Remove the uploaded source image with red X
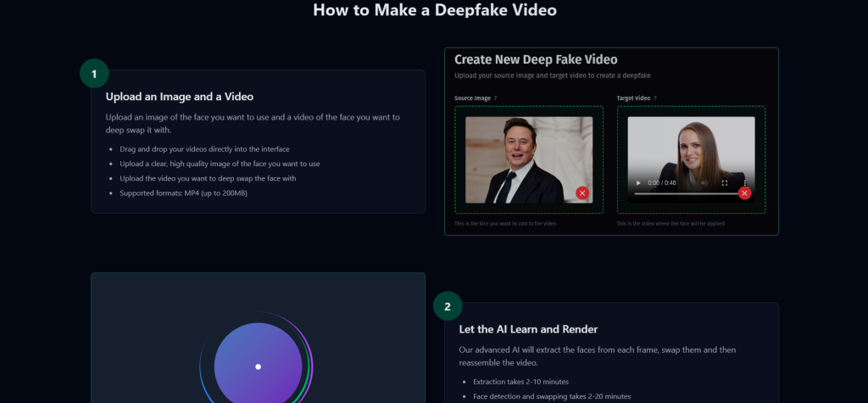The height and width of the screenshot is (403, 868). coord(582,193)
